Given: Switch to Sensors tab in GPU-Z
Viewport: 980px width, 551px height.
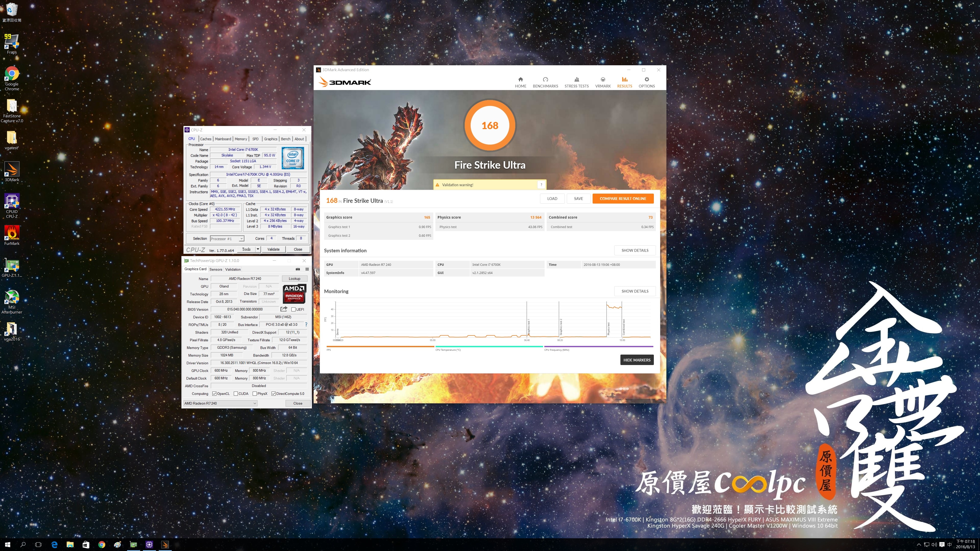Looking at the screenshot, I should click(216, 269).
